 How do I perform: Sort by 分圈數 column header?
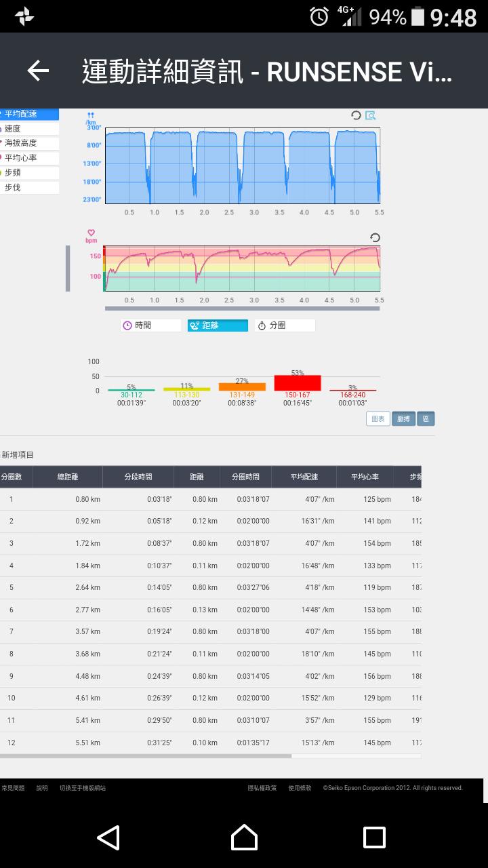(x=12, y=477)
